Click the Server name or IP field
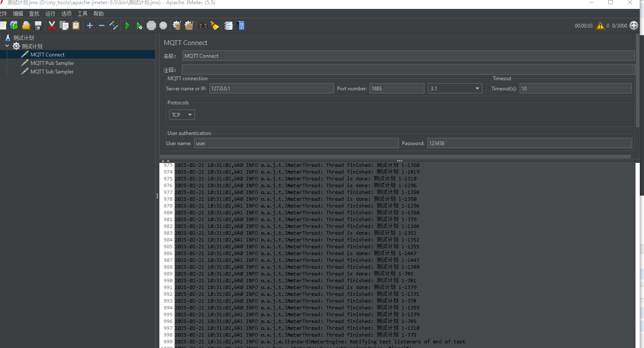Viewport: 644px width, 348px height. click(271, 88)
